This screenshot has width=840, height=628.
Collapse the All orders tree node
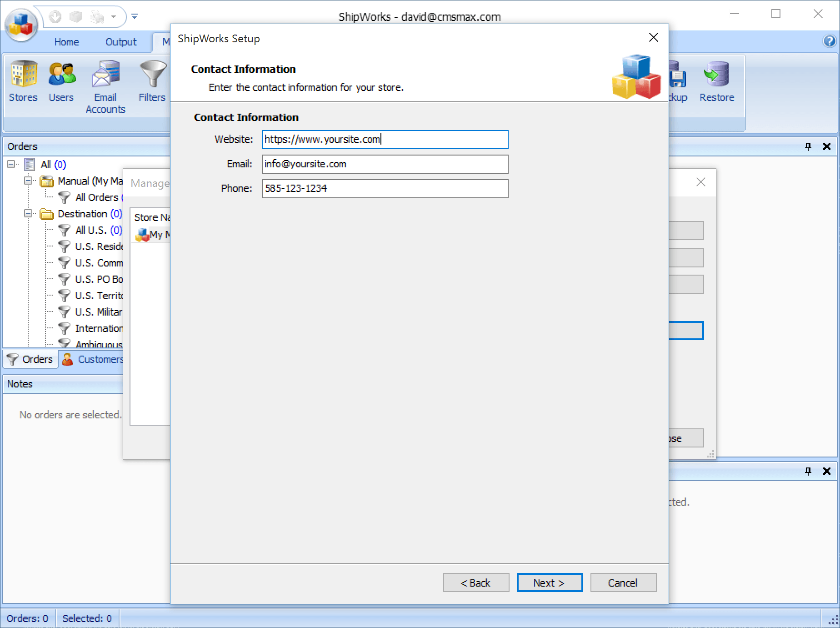[11, 164]
